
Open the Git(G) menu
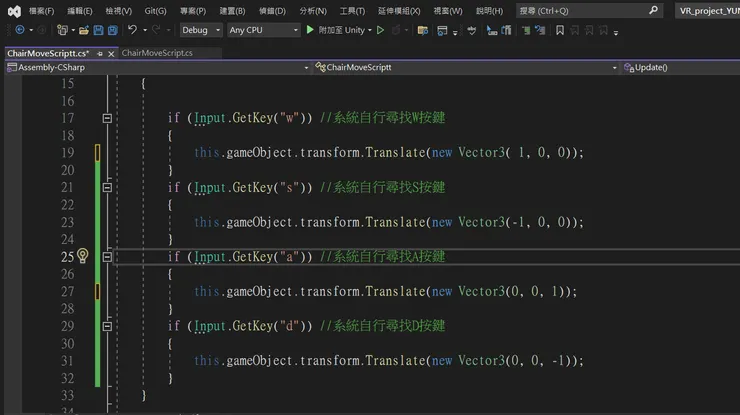click(x=155, y=11)
